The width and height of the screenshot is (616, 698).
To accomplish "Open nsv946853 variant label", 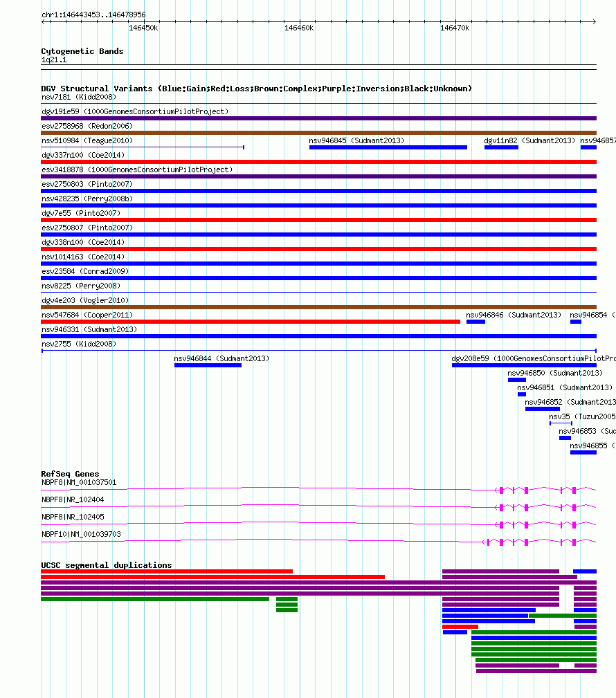I will (587, 432).
